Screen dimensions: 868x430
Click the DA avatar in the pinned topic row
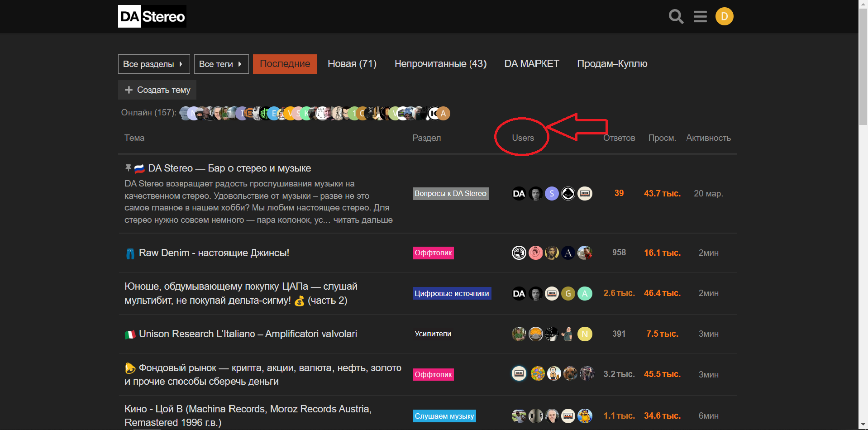pyautogui.click(x=519, y=194)
